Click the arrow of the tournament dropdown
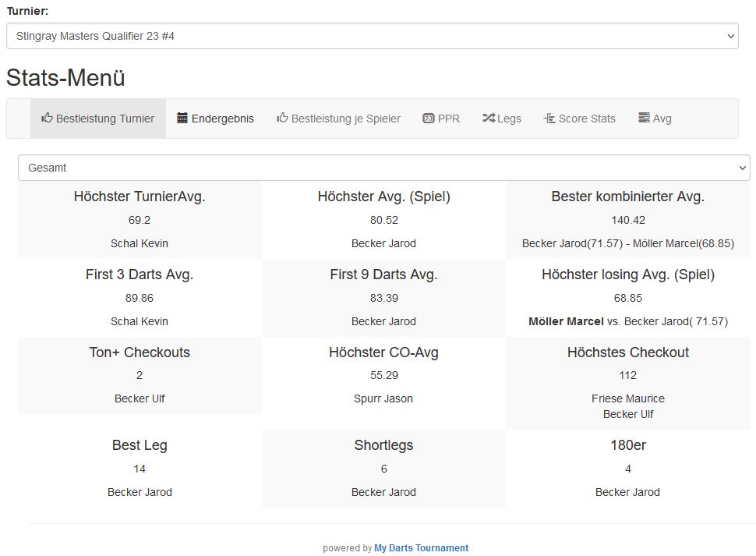756x556 pixels. 730,36
